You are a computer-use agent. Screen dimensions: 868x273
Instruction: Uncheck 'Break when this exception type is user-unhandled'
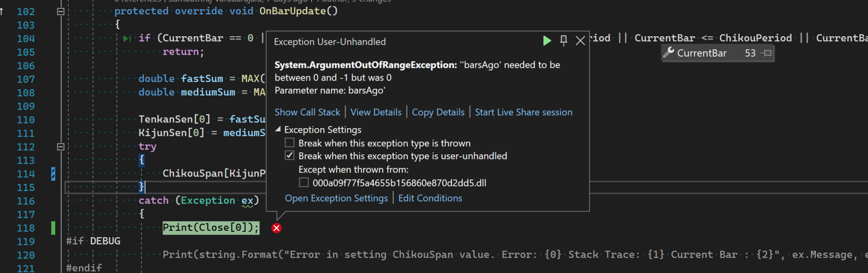[290, 156]
